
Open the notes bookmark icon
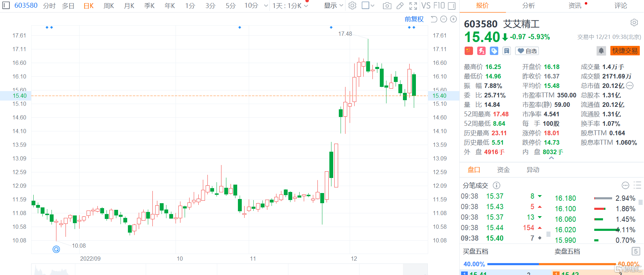coord(507,51)
